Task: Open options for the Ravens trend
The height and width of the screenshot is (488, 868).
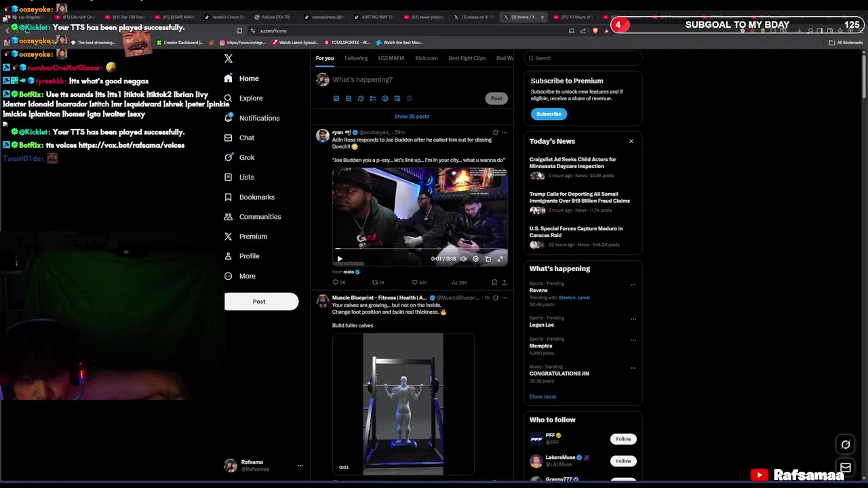Action: click(x=633, y=285)
